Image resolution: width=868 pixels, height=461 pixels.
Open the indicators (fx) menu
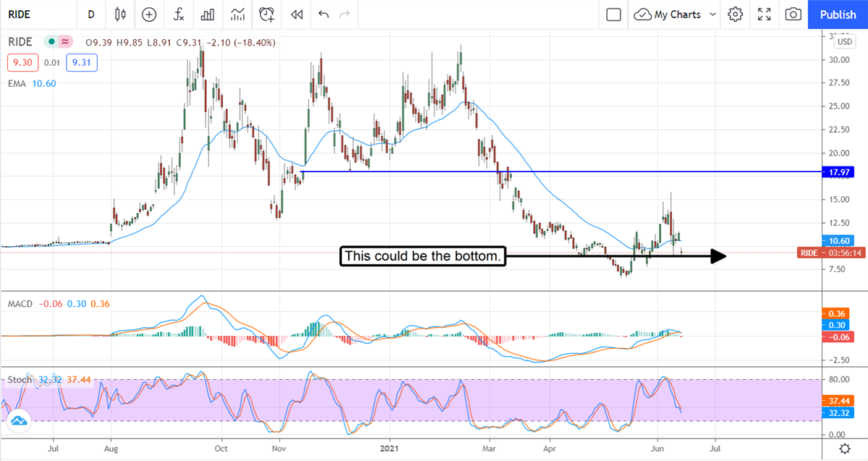point(179,14)
